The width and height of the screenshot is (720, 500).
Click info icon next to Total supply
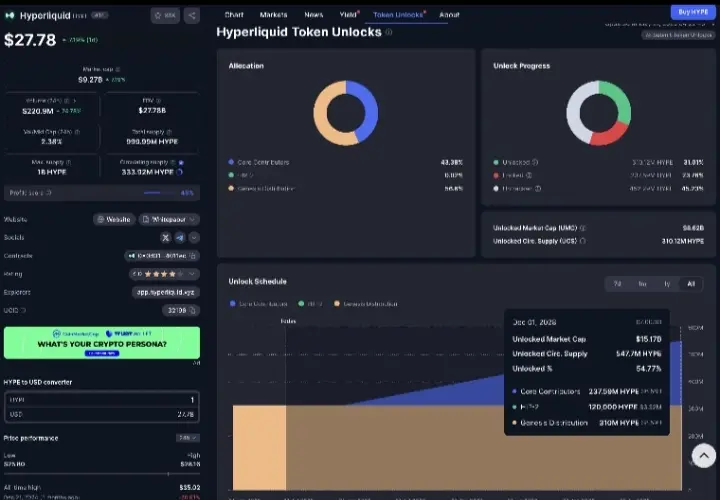coord(169,132)
